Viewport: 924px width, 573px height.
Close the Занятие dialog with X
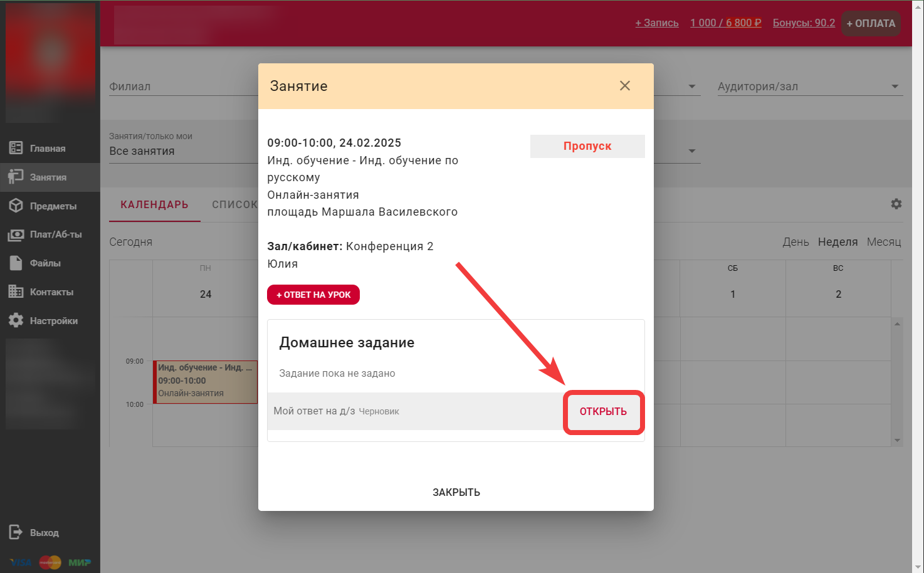coord(624,86)
